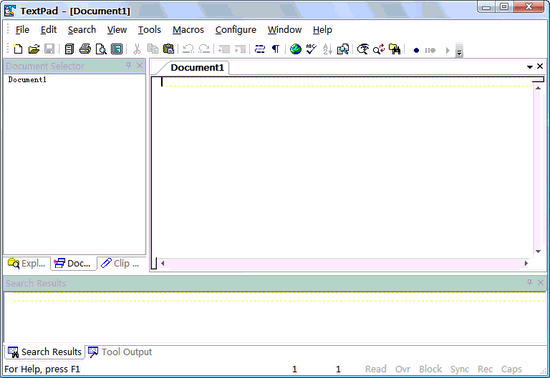Run the ABC spelling check icon

pyautogui.click(x=311, y=49)
